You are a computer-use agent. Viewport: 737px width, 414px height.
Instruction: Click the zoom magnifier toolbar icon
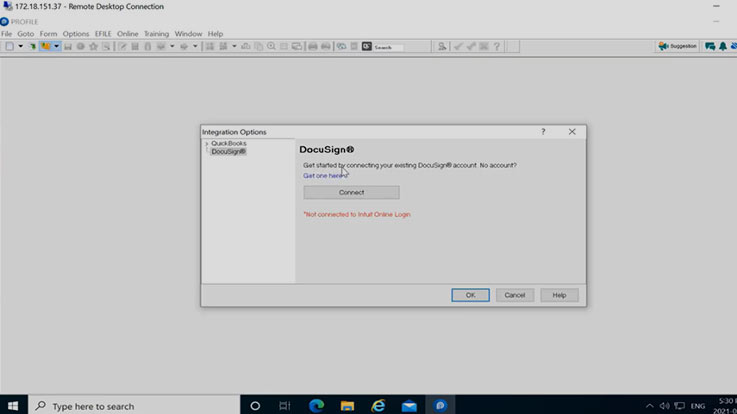pos(271,46)
